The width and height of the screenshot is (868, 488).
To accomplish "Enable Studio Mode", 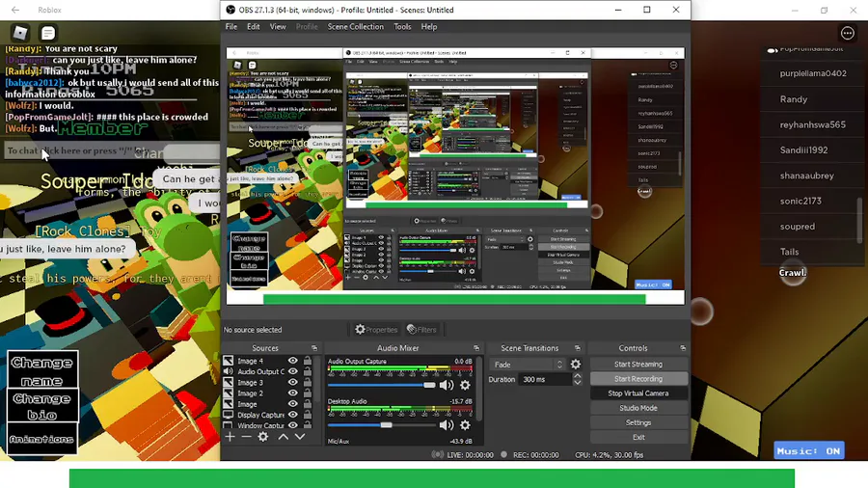I will click(638, 408).
